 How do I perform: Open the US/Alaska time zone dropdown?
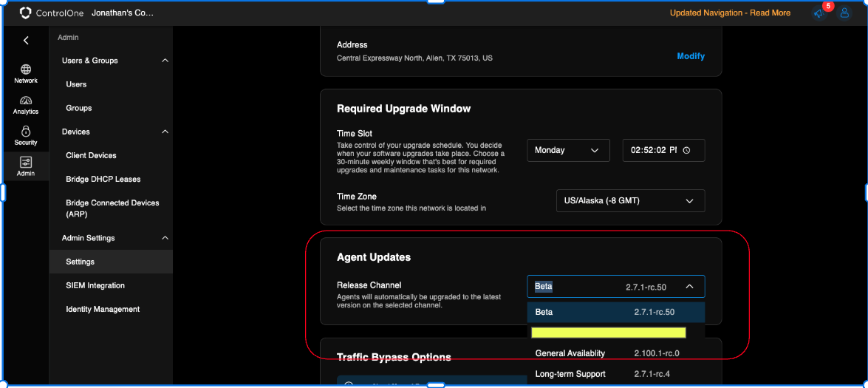pyautogui.click(x=630, y=201)
